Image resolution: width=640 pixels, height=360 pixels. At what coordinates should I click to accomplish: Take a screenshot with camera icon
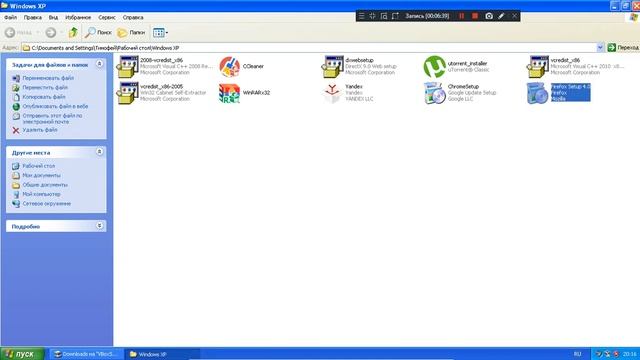click(489, 16)
